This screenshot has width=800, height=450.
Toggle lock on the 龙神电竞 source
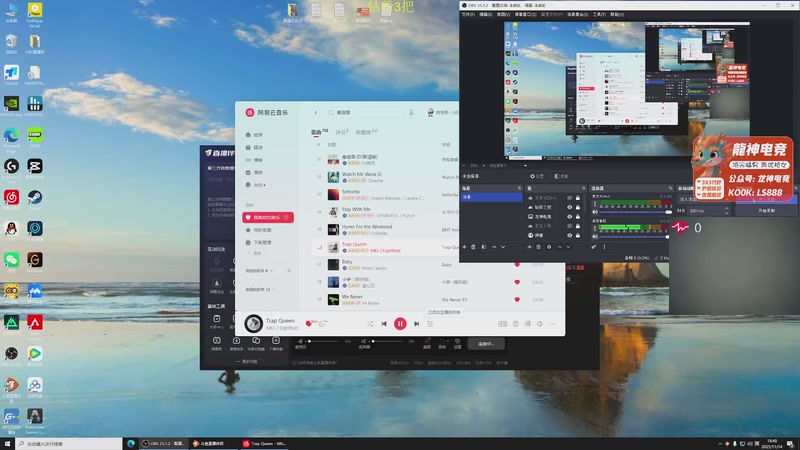(578, 217)
